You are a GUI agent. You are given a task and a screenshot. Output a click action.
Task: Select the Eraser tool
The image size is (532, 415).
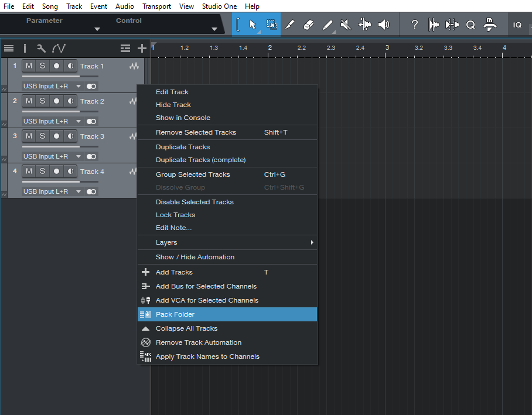point(308,25)
